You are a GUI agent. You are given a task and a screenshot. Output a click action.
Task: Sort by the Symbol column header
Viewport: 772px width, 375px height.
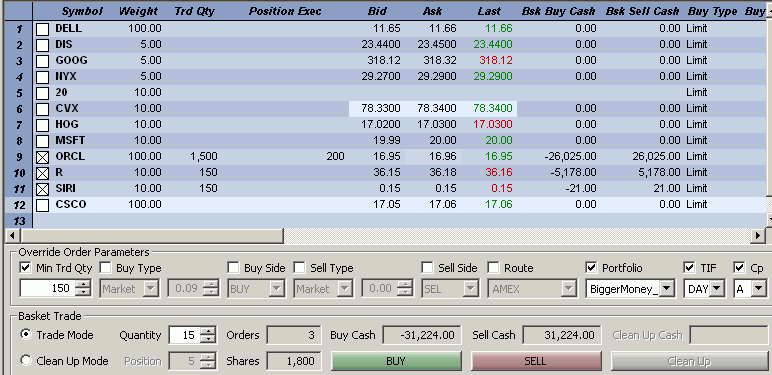82,11
